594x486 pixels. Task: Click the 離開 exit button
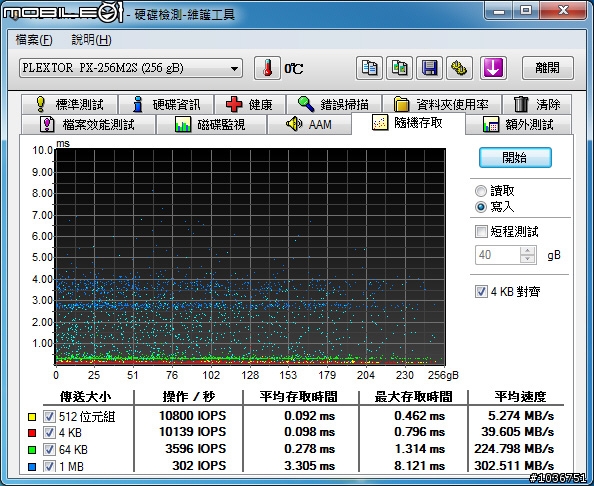coord(548,68)
